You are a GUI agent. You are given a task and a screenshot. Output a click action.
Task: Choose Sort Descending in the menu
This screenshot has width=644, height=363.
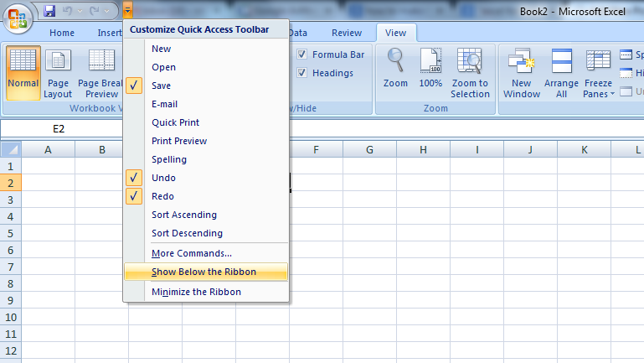pos(206,233)
